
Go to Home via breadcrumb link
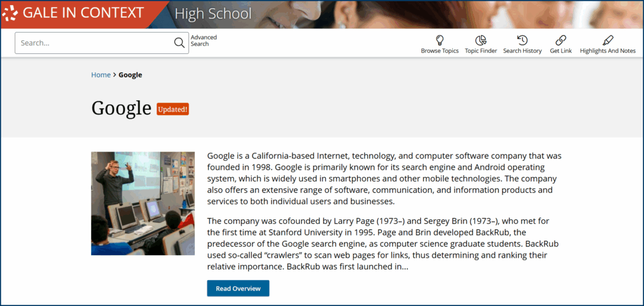[101, 75]
